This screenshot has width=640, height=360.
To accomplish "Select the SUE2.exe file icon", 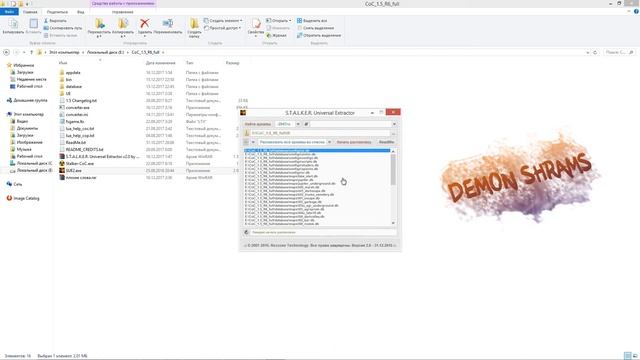I will 62,170.
